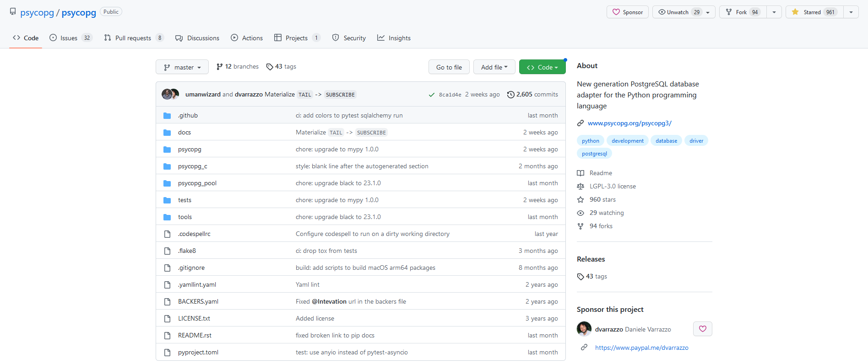Screen dimensions: 868x364
Task: Click the file icon for LICENSE.txt
Action: [167, 319]
